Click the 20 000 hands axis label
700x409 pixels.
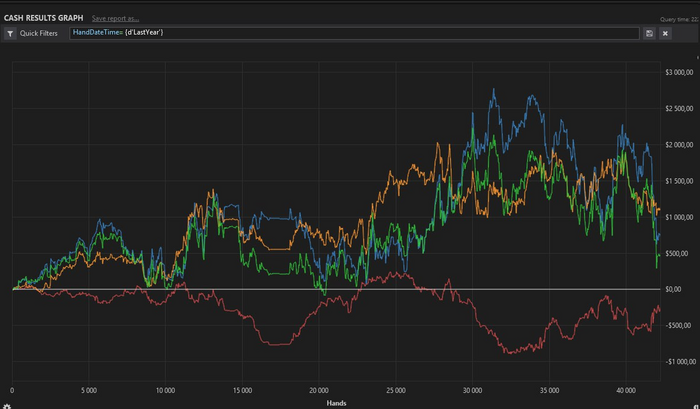point(319,391)
